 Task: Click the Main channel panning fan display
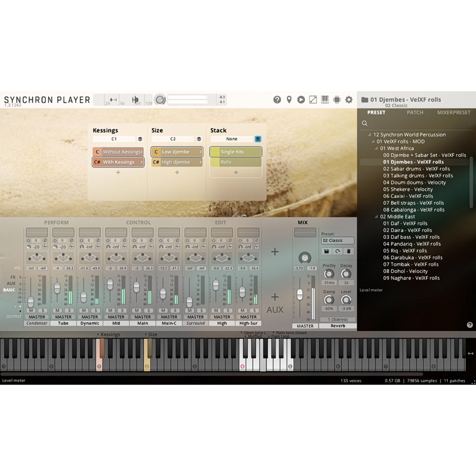(142, 258)
